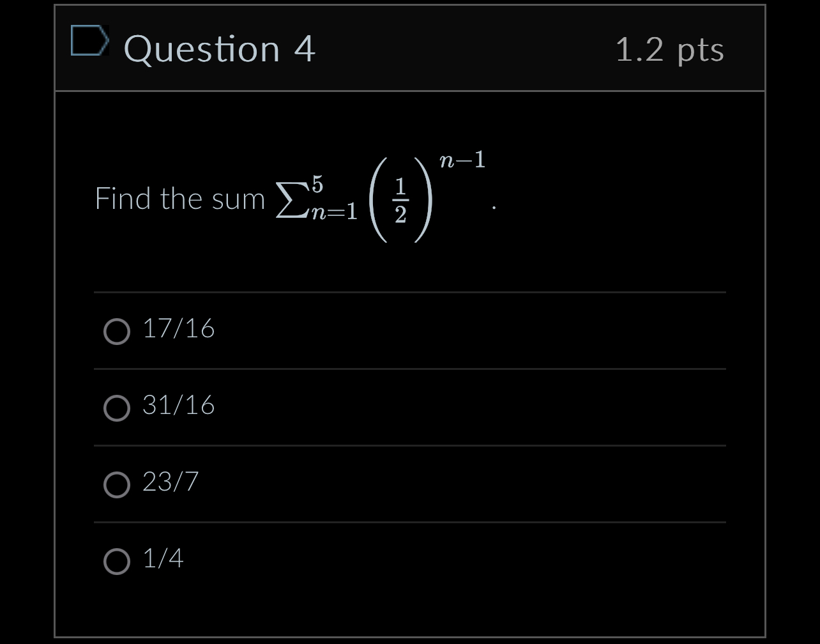Click the circle next to 23/7
This screenshot has height=644, width=820.
pos(117,484)
